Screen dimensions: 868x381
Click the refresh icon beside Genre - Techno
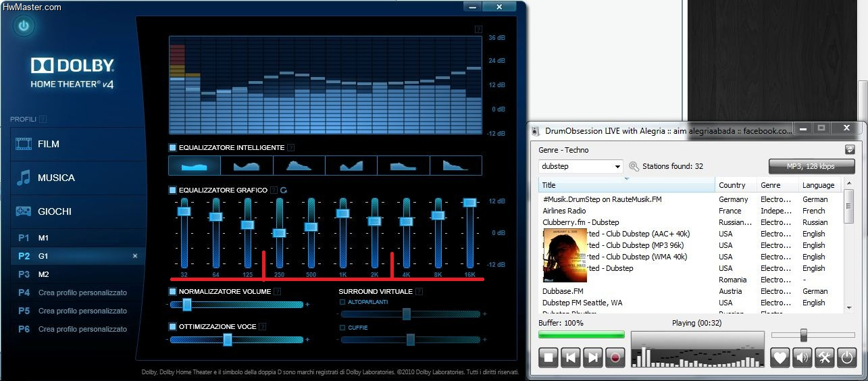(850, 150)
